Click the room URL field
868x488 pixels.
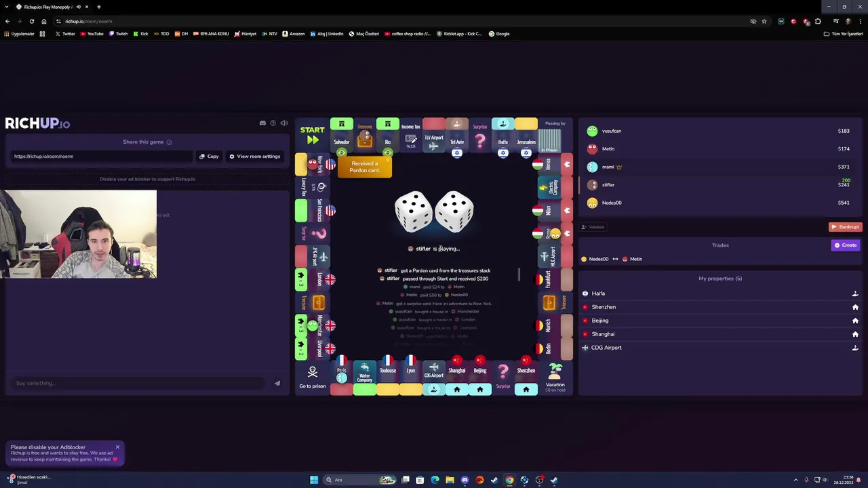[x=102, y=157]
